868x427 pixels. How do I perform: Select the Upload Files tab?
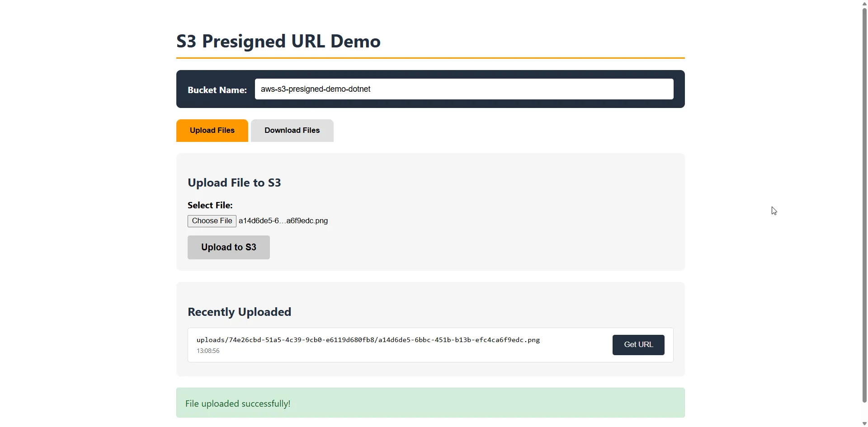[x=212, y=130]
